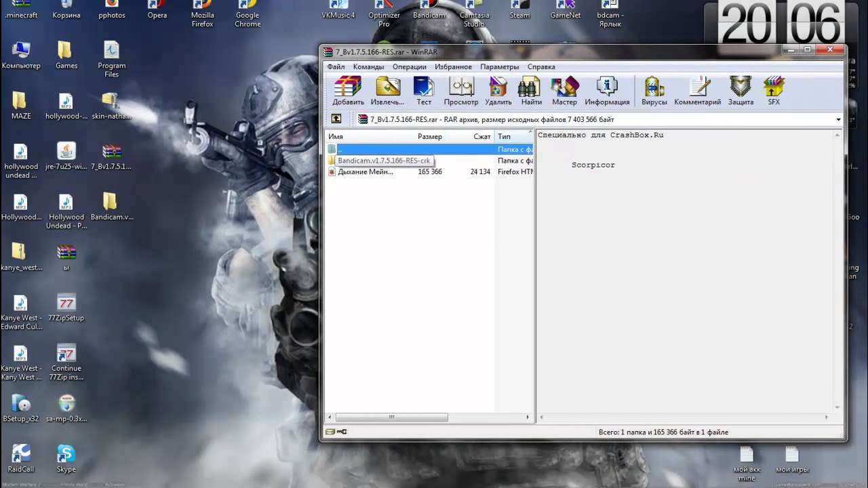Sort files by the Тип column
Viewport: 868px width, 488px height.
[513, 136]
